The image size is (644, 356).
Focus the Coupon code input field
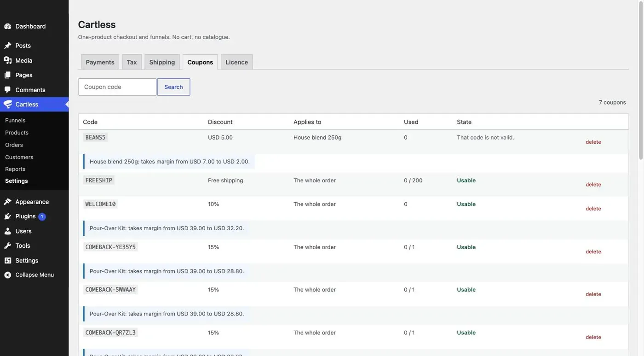[x=117, y=87]
